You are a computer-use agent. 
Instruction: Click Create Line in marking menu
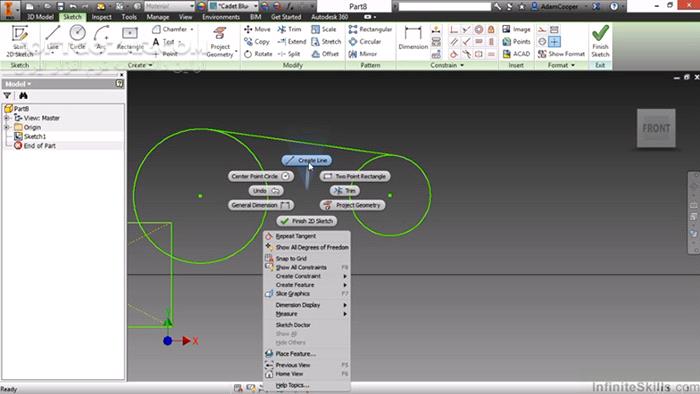[x=306, y=160]
